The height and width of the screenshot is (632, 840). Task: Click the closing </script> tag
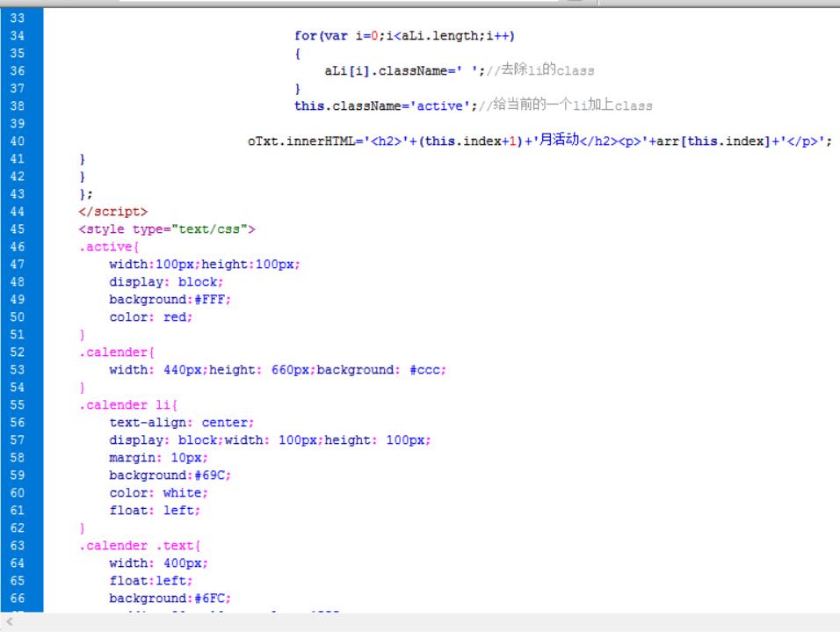pyautogui.click(x=113, y=212)
